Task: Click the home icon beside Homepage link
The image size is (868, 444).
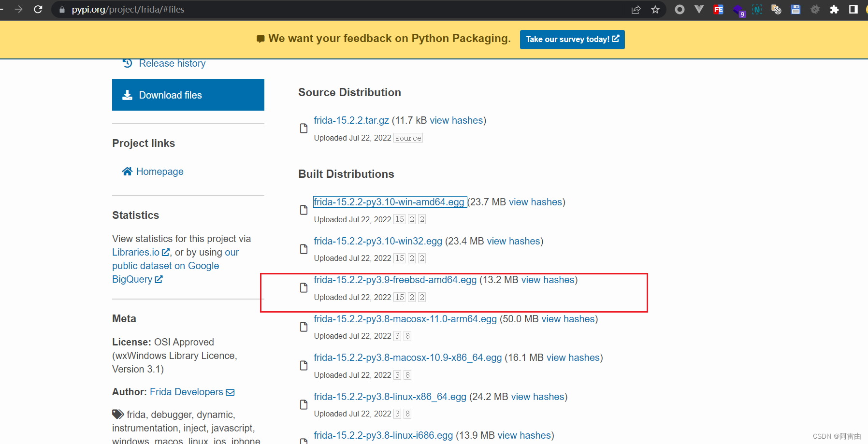Action: point(127,171)
